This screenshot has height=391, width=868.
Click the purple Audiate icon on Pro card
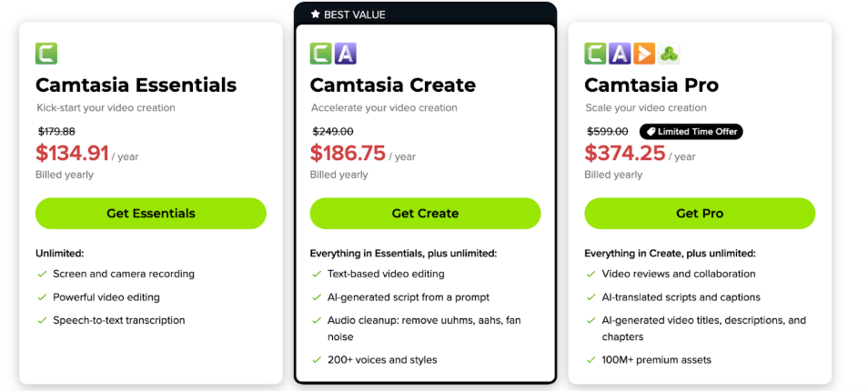[620, 54]
